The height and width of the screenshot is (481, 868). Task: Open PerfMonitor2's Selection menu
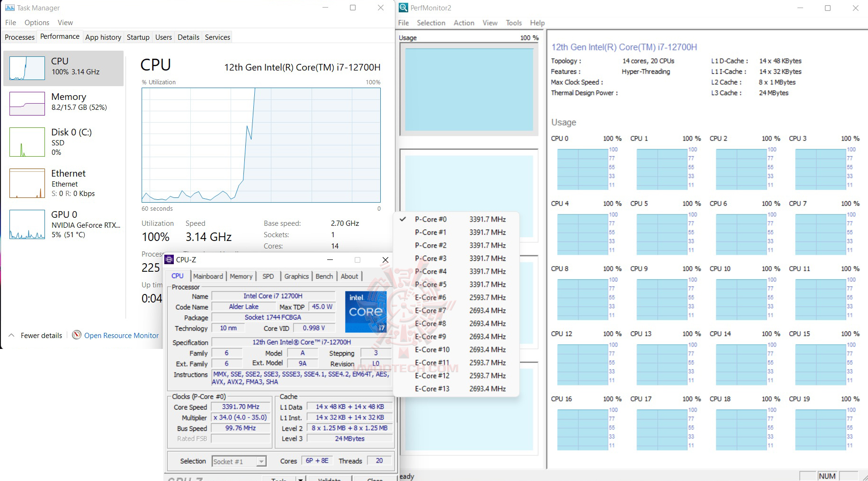[x=431, y=23]
